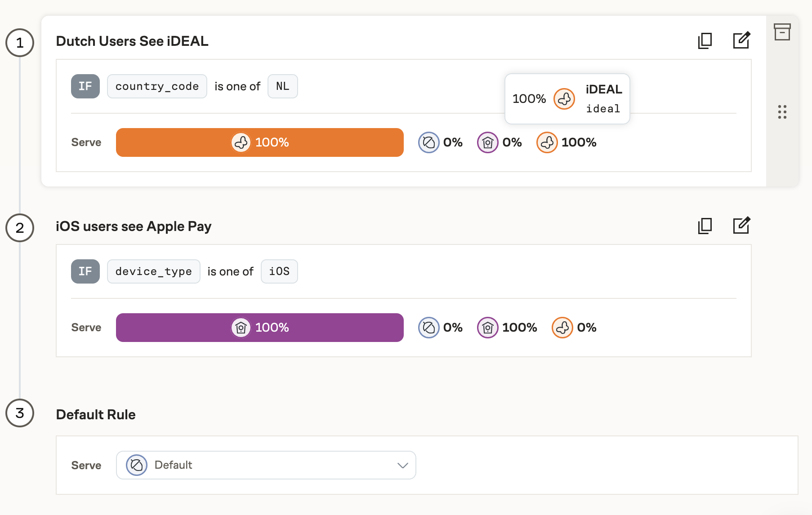Screen dimensions: 812x515
Task: Edit the iOS users see Apple Pay rule
Action: pos(741,226)
